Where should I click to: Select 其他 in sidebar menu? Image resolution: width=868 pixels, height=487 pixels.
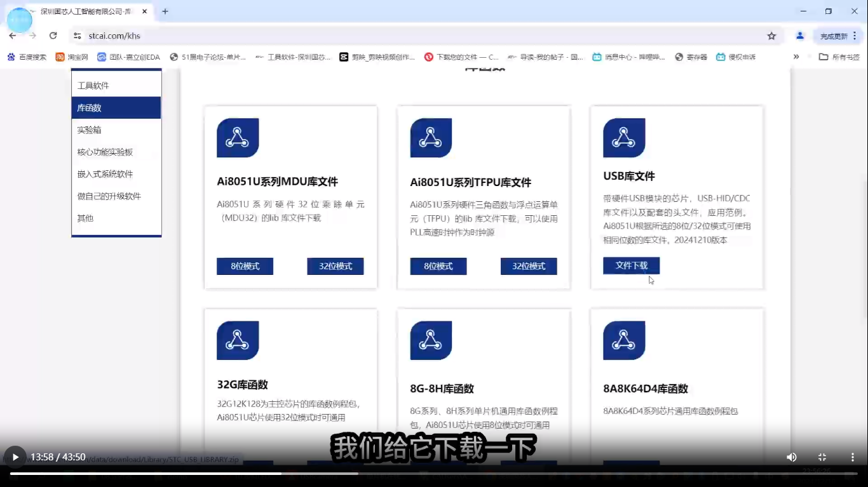[116, 218]
